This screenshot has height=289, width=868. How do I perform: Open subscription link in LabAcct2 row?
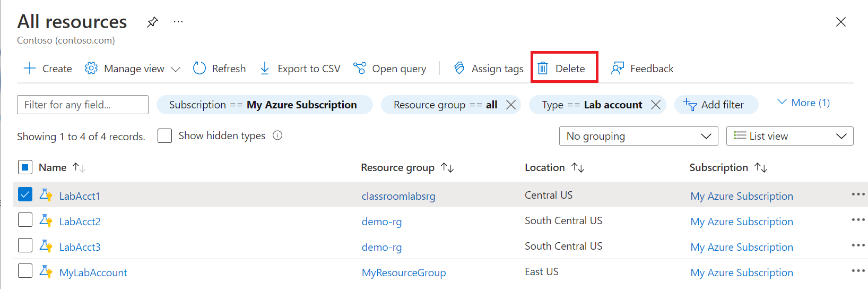(x=742, y=222)
